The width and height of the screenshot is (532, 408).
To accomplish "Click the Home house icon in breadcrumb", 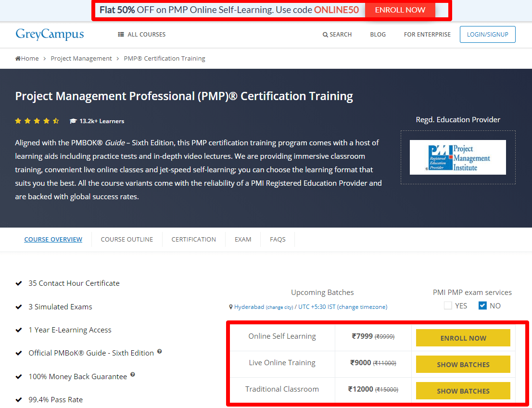I will pos(18,58).
